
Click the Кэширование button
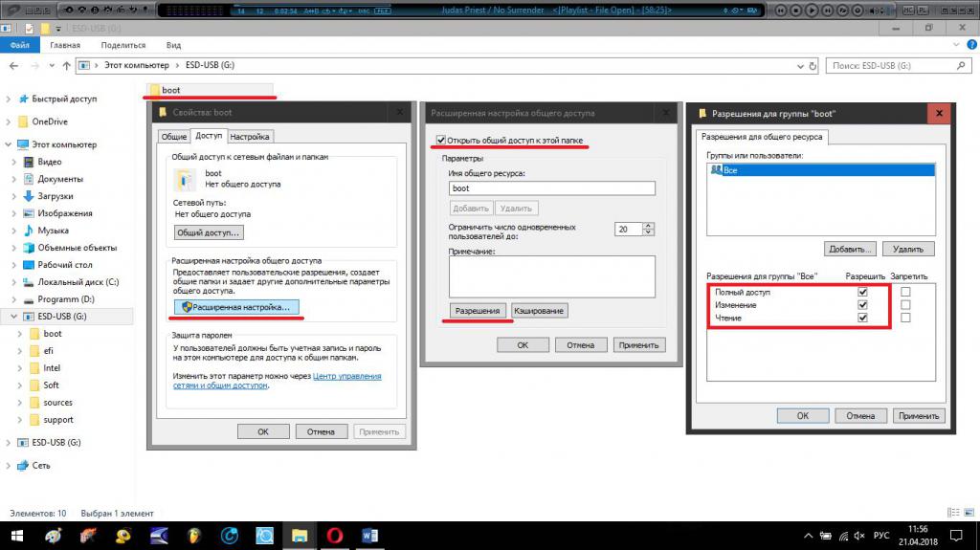(539, 311)
